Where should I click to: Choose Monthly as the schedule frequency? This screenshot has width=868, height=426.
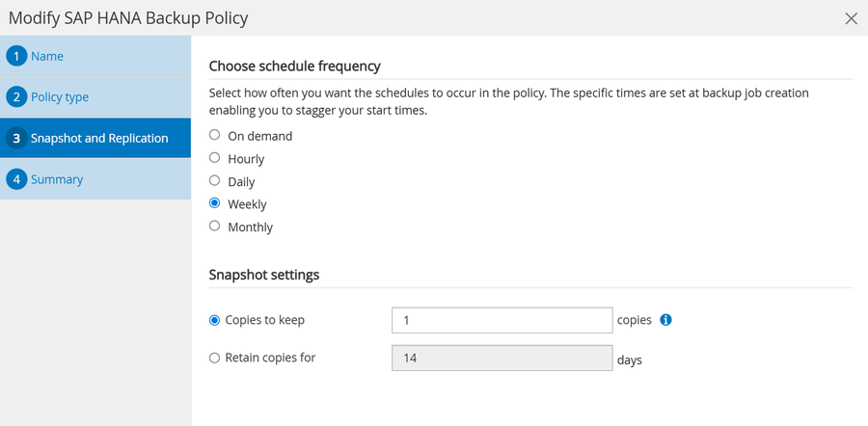215,226
